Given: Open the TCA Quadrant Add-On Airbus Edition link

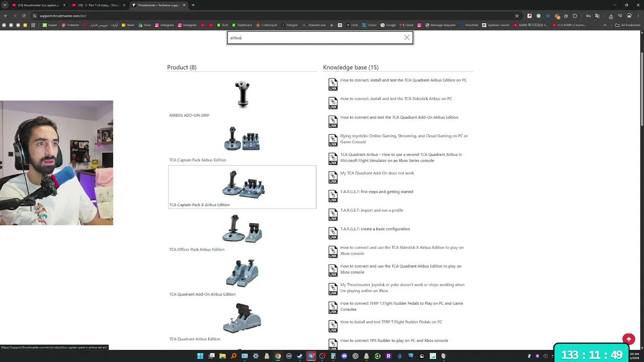Looking at the screenshot, I should [x=202, y=294].
